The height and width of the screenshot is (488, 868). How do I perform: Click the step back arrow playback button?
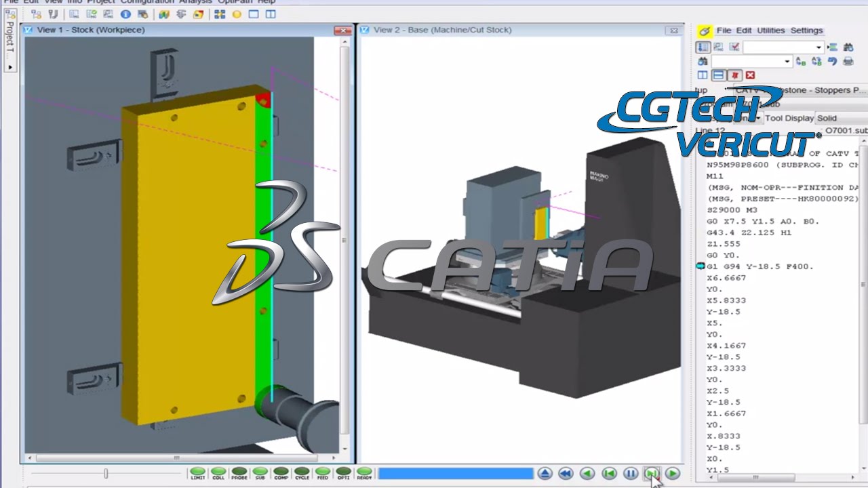tap(587, 474)
